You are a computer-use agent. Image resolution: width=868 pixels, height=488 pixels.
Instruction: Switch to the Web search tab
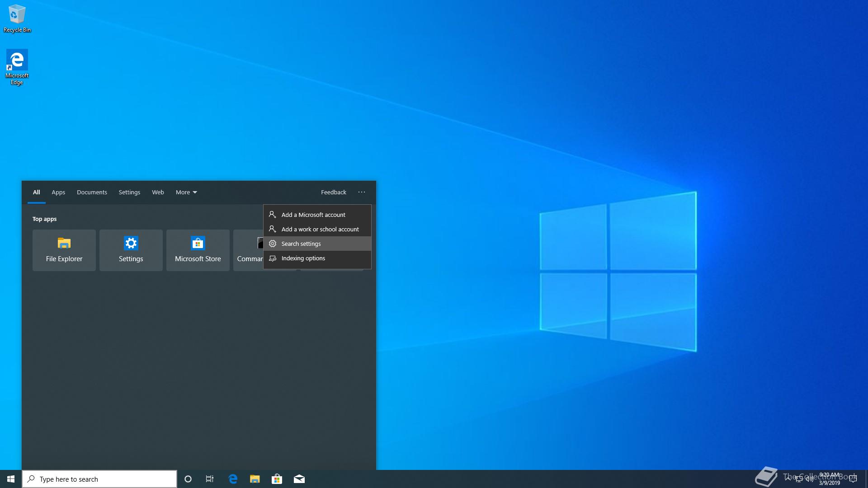[158, 192]
